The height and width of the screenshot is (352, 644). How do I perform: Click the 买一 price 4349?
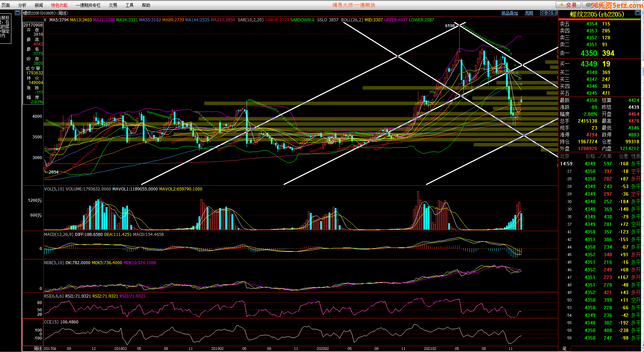click(x=589, y=64)
